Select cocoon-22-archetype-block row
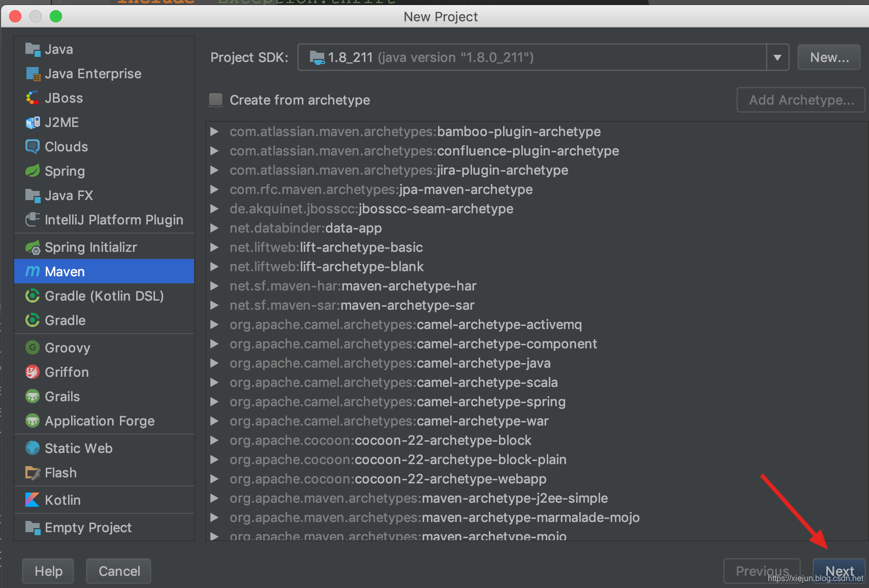This screenshot has width=869, height=588. tap(537, 440)
